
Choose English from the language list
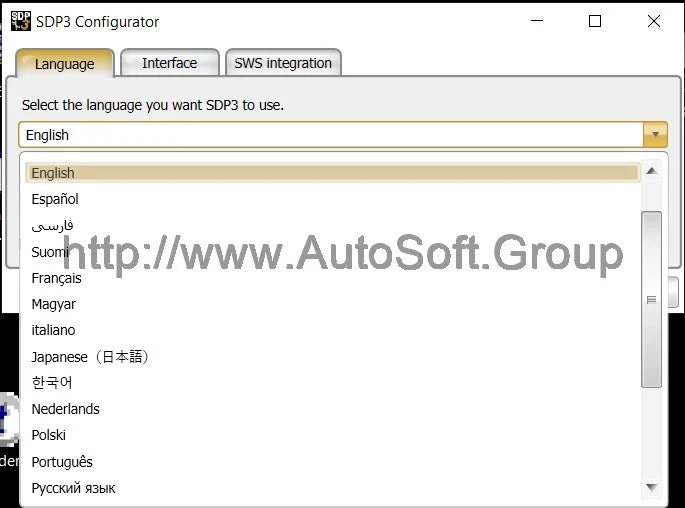coord(53,173)
